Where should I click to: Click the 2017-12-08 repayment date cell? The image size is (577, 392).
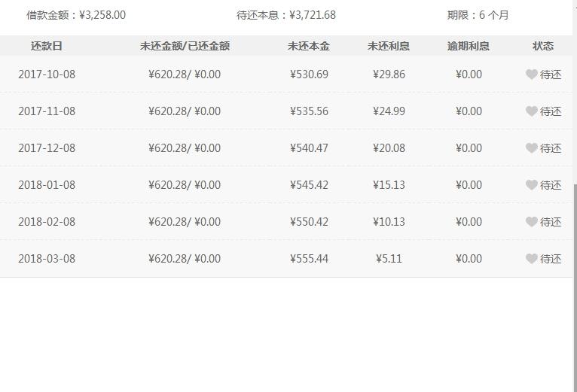pos(47,147)
